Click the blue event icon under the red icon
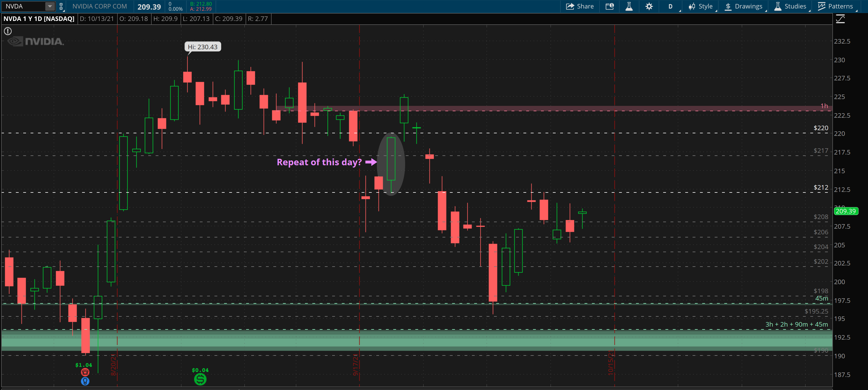Viewport: 868px width, 390px height. pyautogui.click(x=85, y=381)
